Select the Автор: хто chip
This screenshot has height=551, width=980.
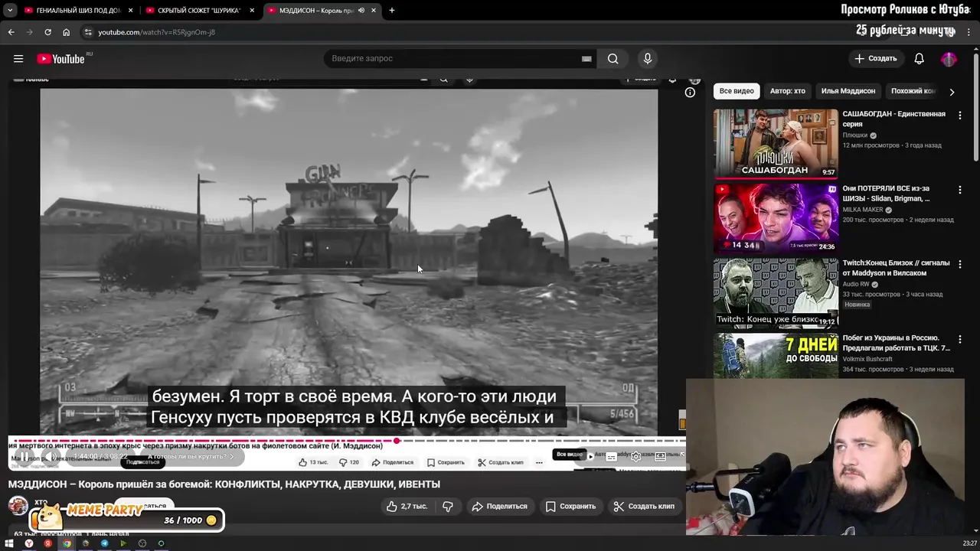point(787,91)
